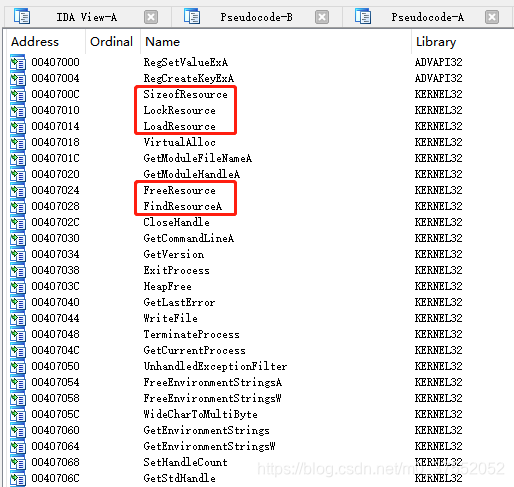Viewport: 514px width, 487px height.
Task: Click import icon for address 00407040
Action: click(x=18, y=302)
